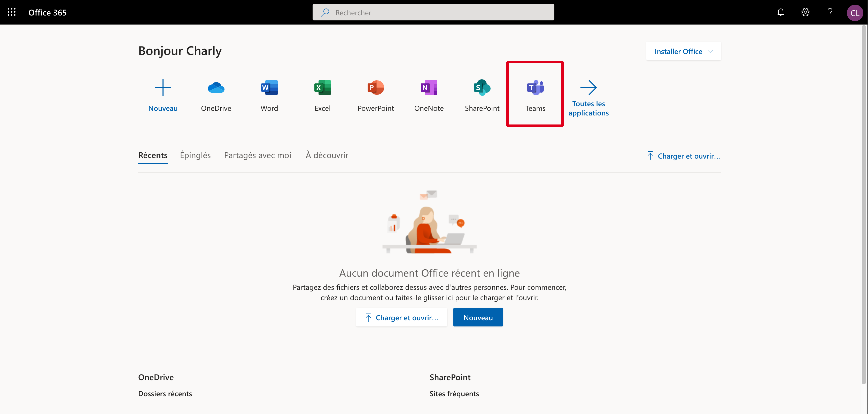The height and width of the screenshot is (414, 868).
Task: Launch SharePoint app
Action: (482, 95)
